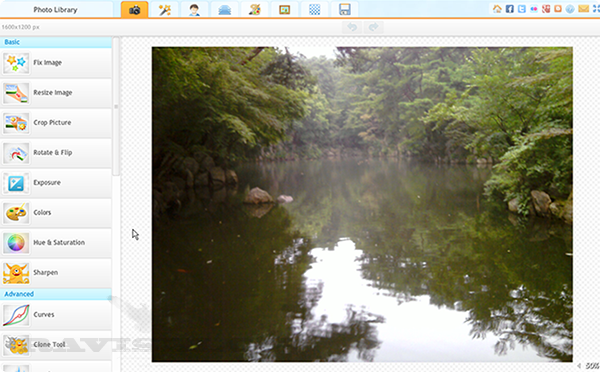Open the Clone Tool

(56, 344)
